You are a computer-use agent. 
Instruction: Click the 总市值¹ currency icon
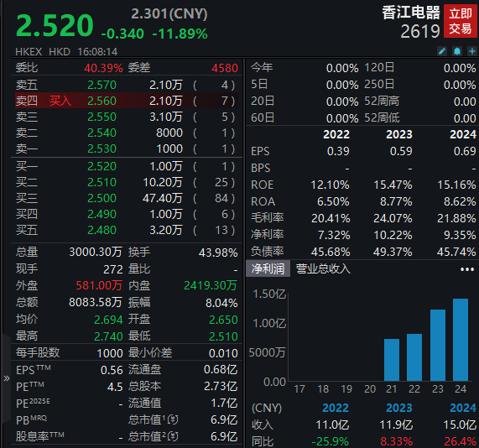coord(173,419)
